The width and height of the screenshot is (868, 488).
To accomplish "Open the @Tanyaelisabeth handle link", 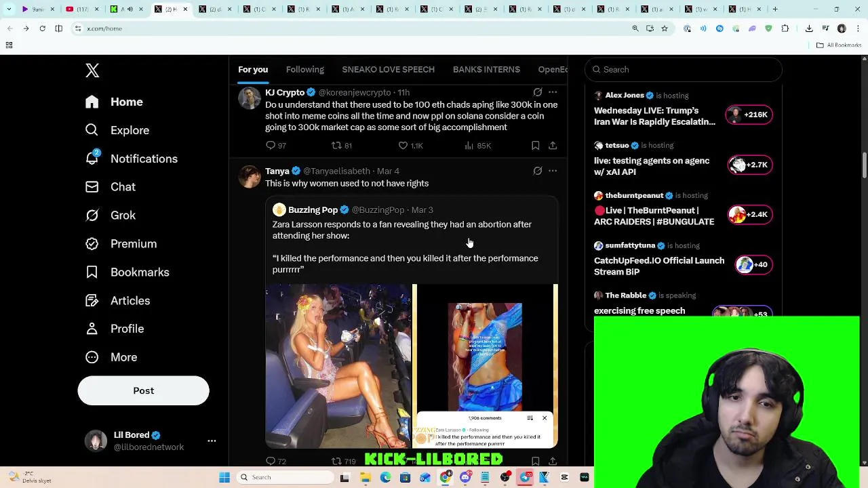I will pyautogui.click(x=336, y=171).
